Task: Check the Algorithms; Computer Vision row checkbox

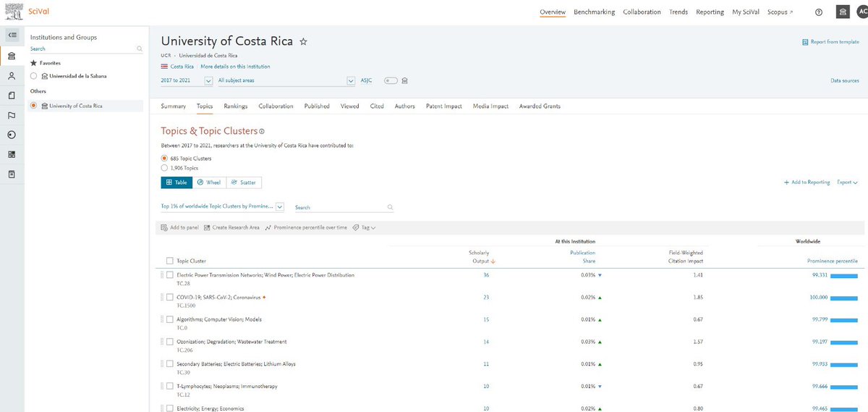Action: (169, 319)
